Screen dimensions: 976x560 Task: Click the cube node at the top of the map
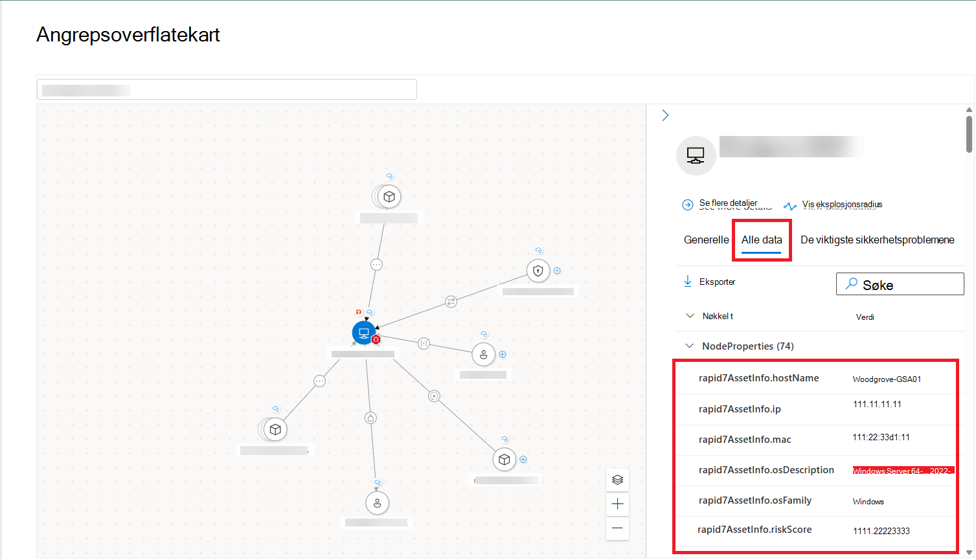(x=389, y=197)
